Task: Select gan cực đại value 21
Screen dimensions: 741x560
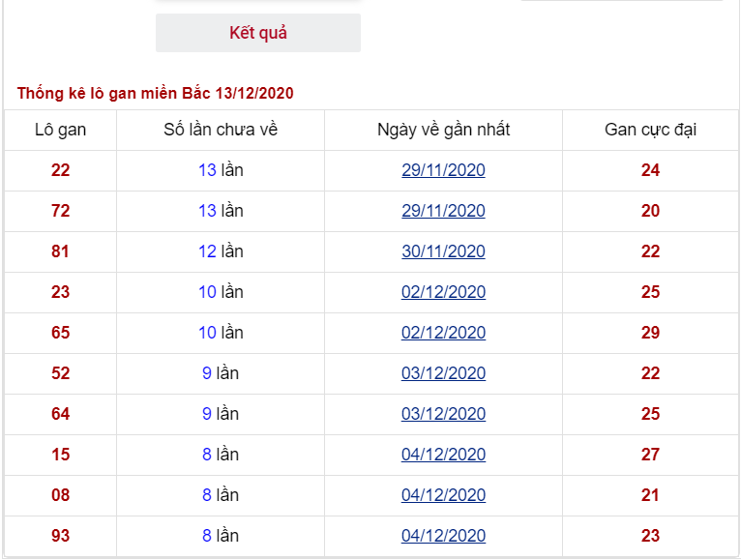Action: pos(650,495)
